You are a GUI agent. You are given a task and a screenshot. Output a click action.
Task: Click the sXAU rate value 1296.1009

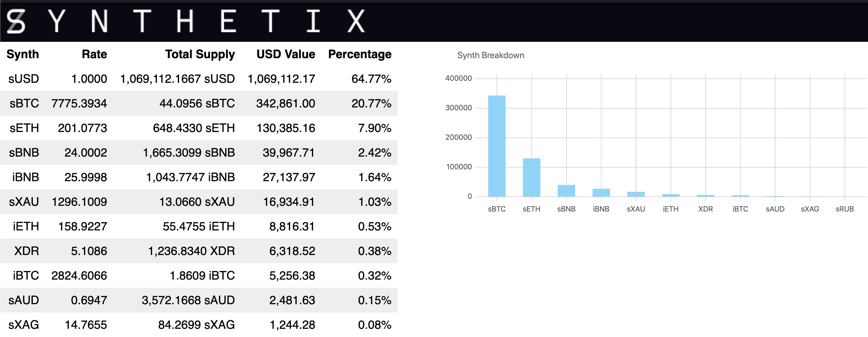79,202
